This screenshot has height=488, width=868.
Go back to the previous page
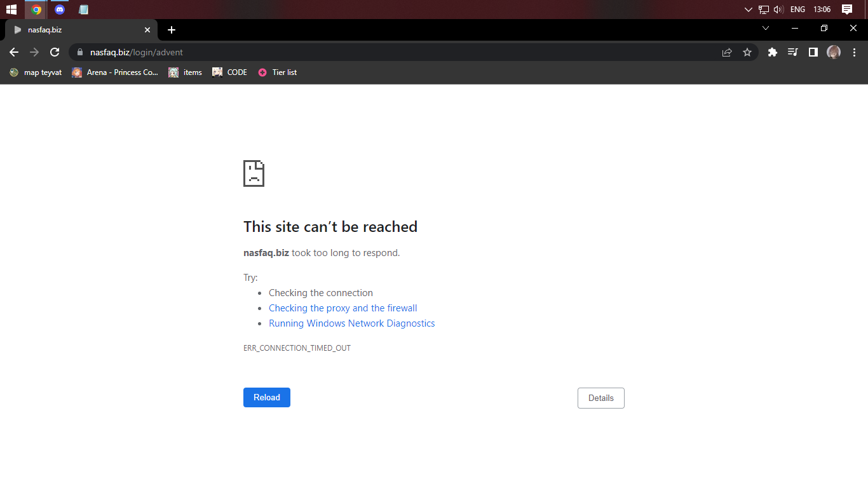pyautogui.click(x=14, y=52)
